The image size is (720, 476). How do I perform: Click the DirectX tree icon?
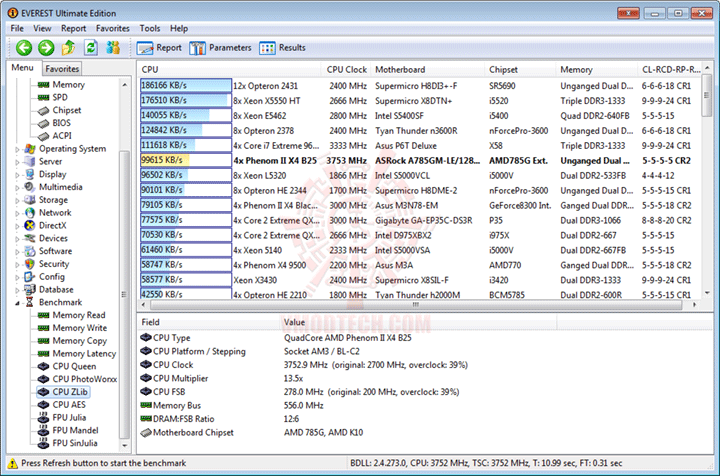[30, 225]
